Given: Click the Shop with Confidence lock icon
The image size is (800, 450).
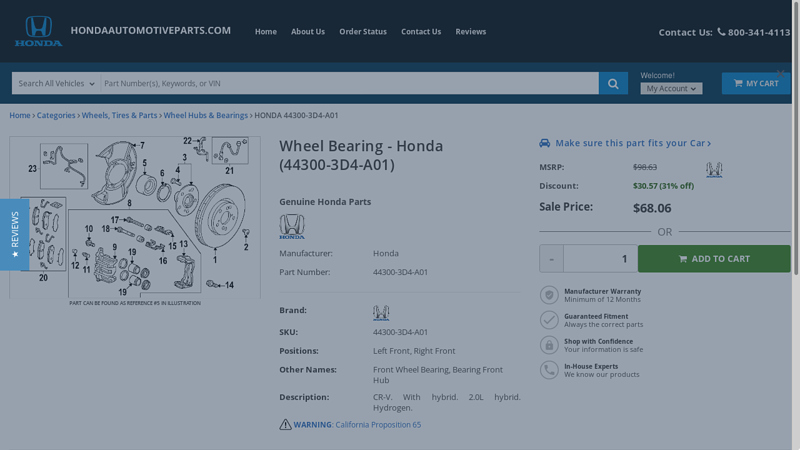Looking at the screenshot, I should pos(549,345).
